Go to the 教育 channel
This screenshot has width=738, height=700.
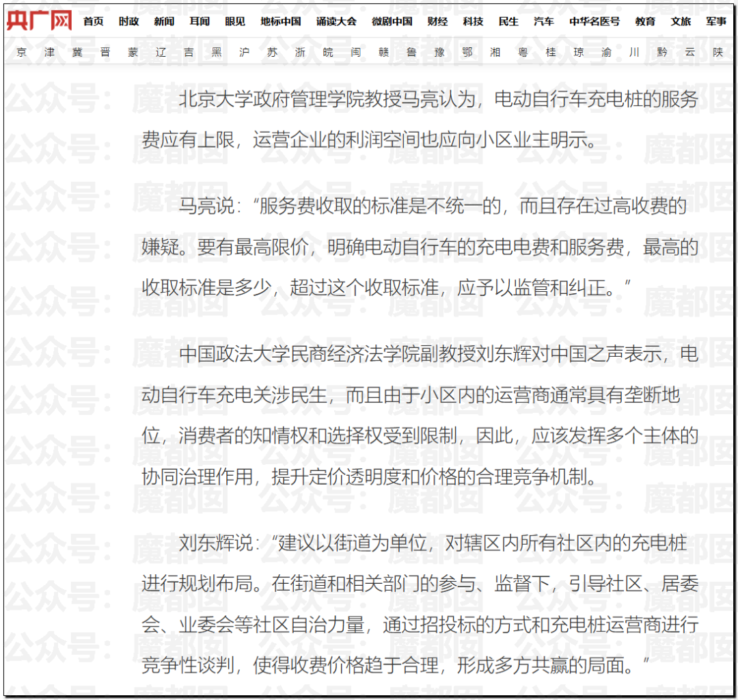(x=645, y=21)
